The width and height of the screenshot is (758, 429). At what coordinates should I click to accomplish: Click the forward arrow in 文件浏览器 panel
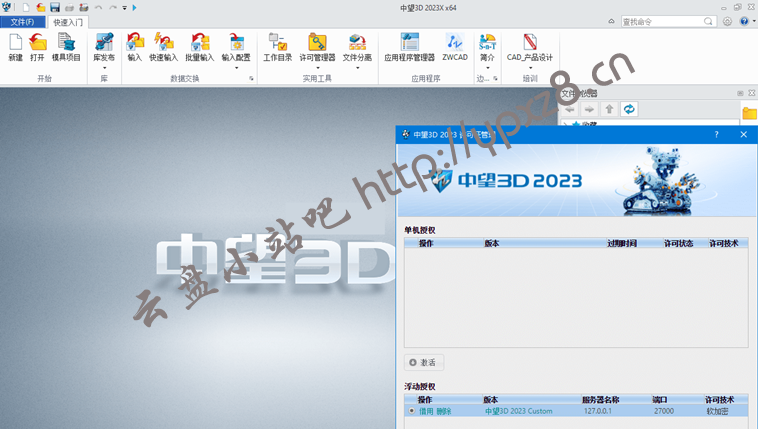coord(589,109)
